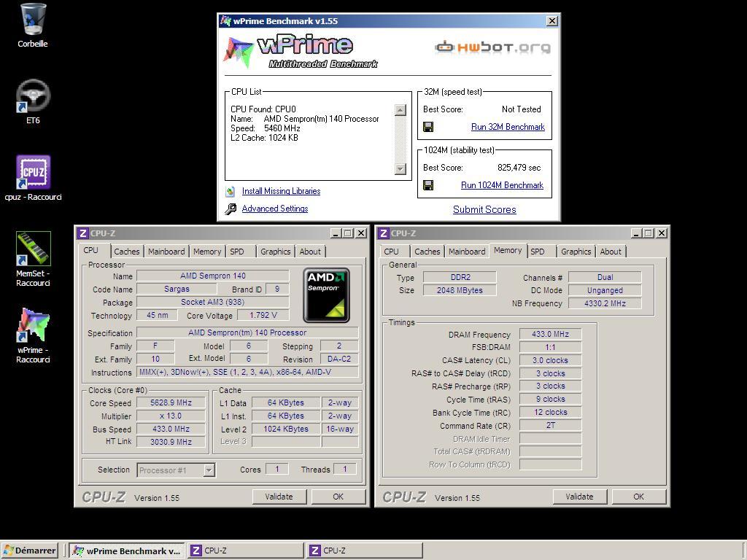
Task: Switch to Mainboard tab in left CPU-Z window
Action: click(x=166, y=252)
